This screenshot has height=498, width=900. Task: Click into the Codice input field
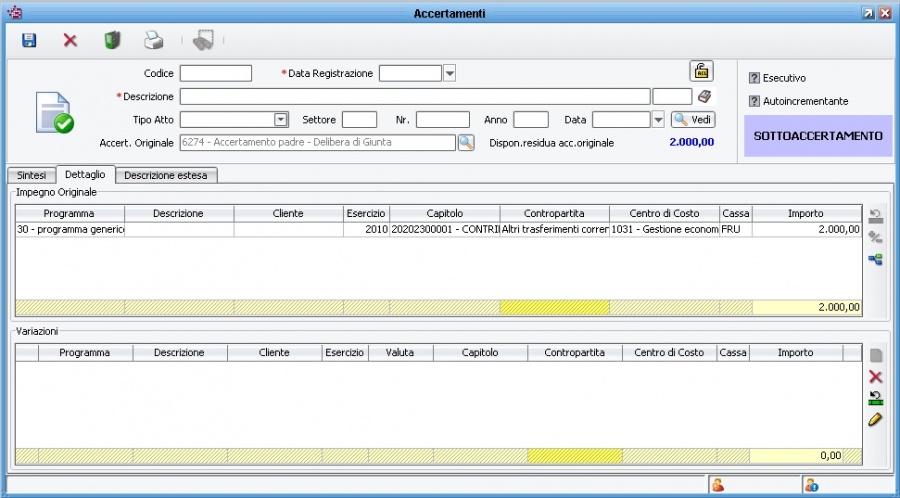[216, 73]
